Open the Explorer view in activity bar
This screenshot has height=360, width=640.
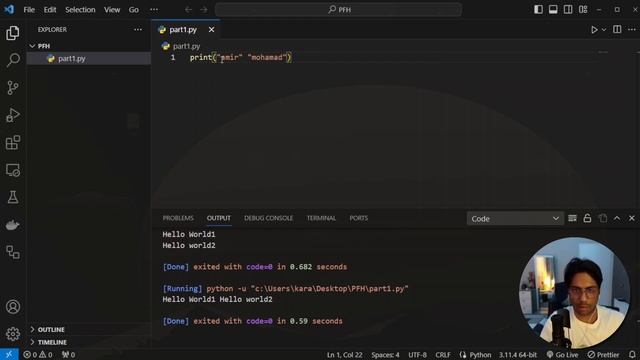pyautogui.click(x=13, y=33)
